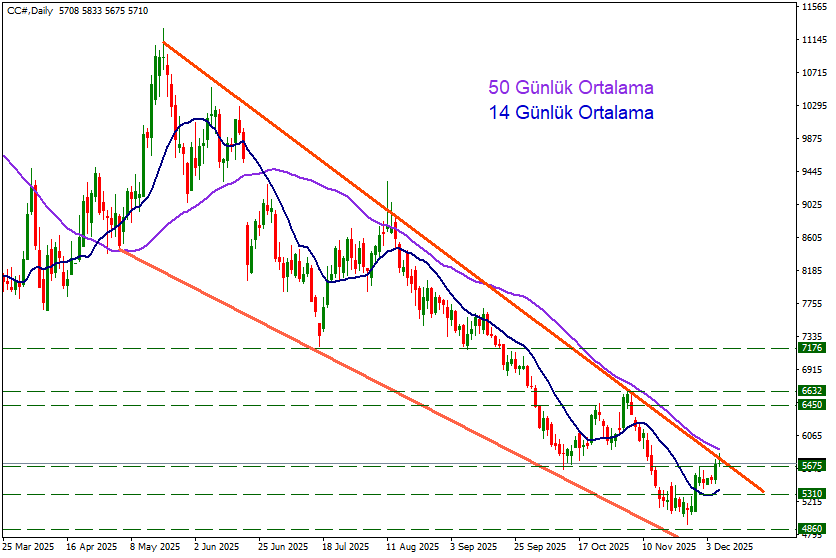Viewport: 836px width, 558px height.
Task: Click the green 7176 price level tag
Action: click(812, 348)
